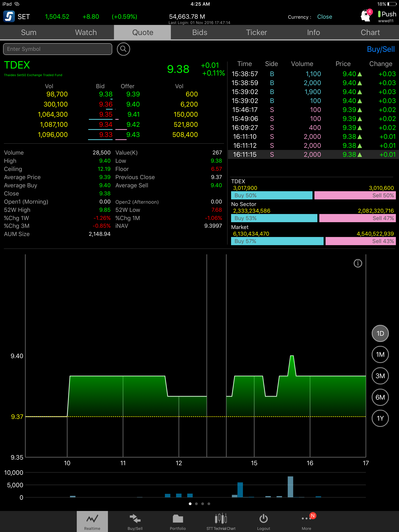Click the TDEX Buy 50% bar
Image resolution: width=399 pixels, height=532 pixels.
tap(272, 195)
